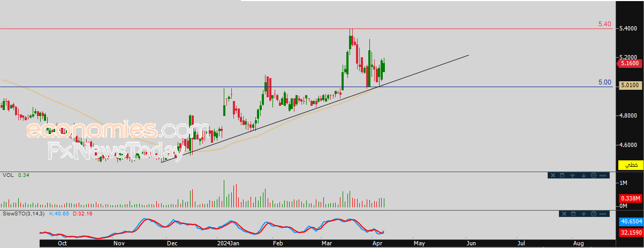Click the Mar label on time axis

coord(327,243)
